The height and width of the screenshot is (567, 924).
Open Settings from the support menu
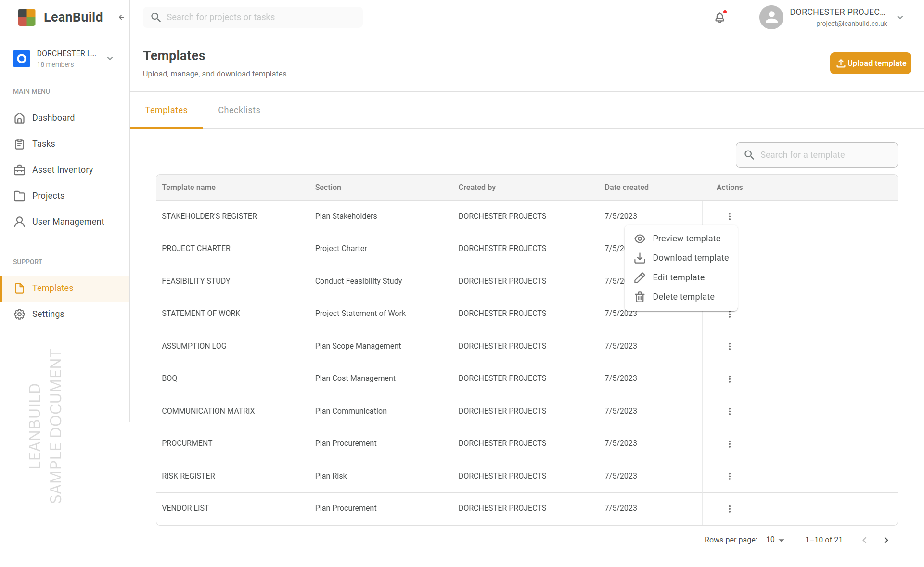(48, 314)
